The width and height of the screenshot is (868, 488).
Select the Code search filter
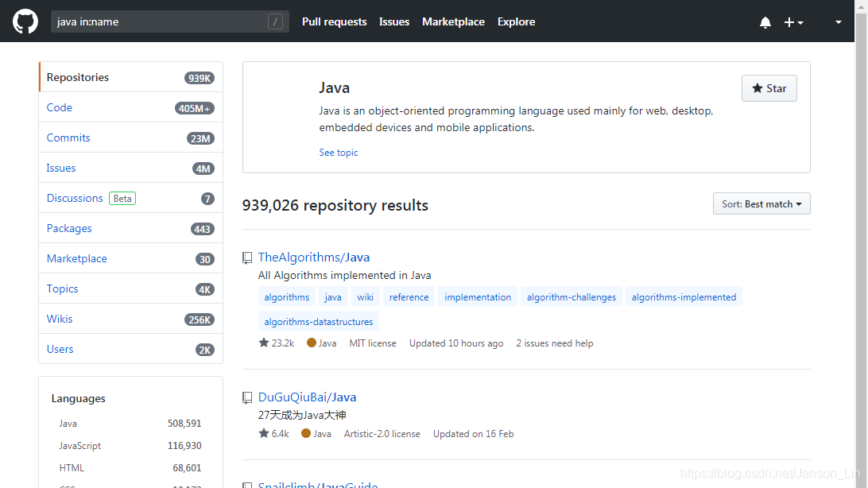pos(130,107)
